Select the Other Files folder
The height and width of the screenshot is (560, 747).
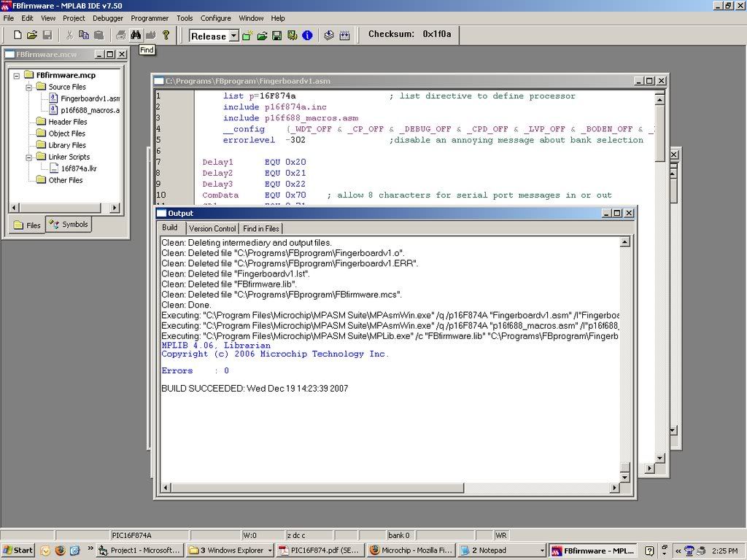point(60,181)
